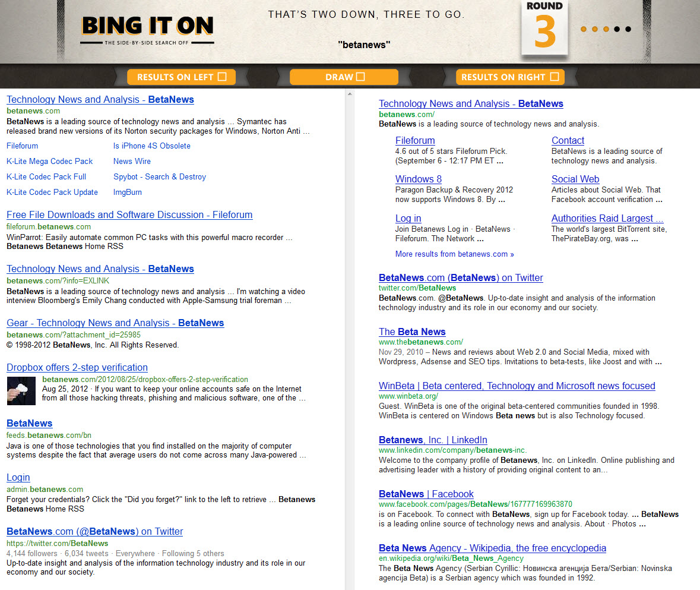The image size is (700, 590).
Task: Open the Windows 8 sitelink
Action: click(418, 179)
